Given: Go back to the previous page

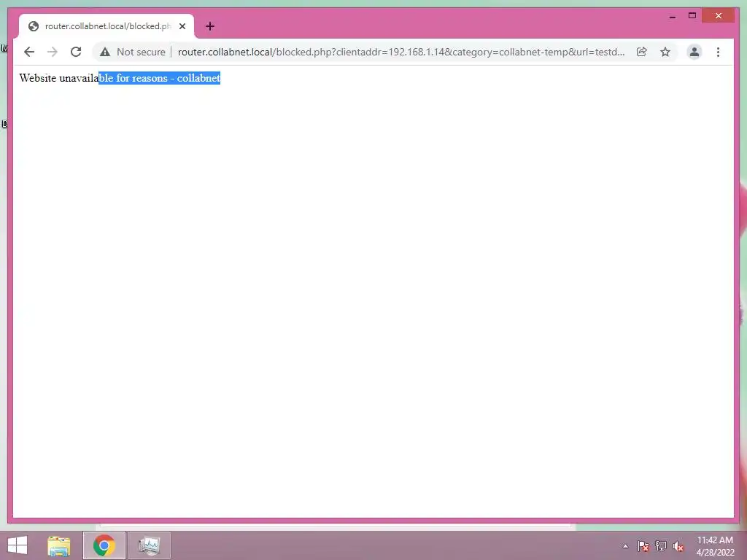Looking at the screenshot, I should pyautogui.click(x=29, y=52).
